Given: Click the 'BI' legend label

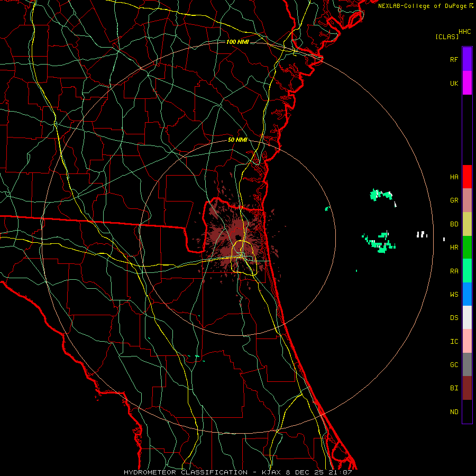Looking at the screenshot, I should point(454,388).
